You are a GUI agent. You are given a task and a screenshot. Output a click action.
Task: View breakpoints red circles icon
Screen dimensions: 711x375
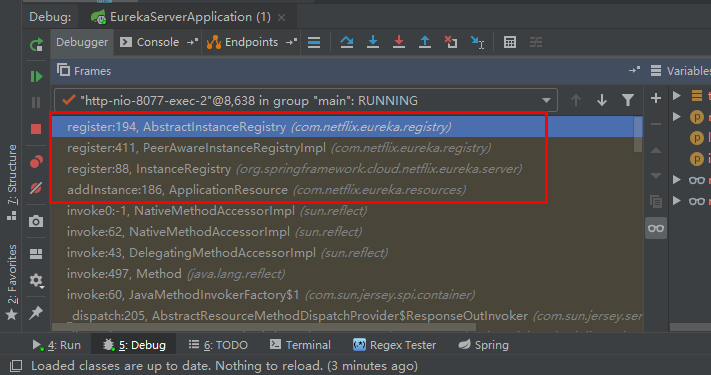click(x=36, y=162)
